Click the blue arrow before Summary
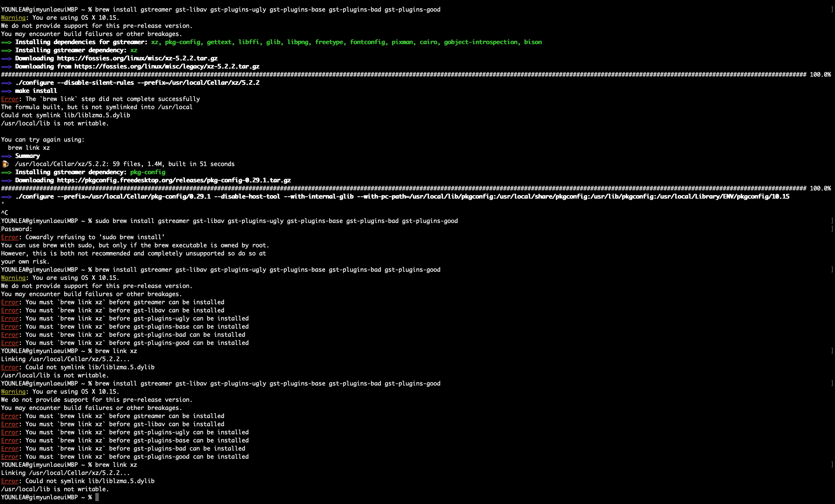Viewport: 835px width, 504px height. 6,156
